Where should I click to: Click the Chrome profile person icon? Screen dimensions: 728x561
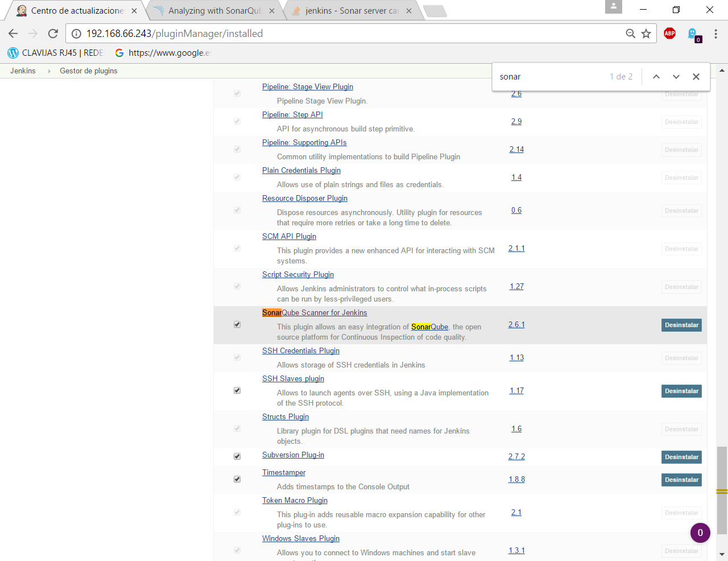click(614, 7)
